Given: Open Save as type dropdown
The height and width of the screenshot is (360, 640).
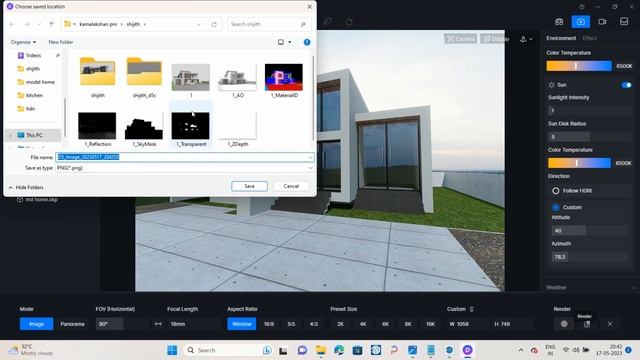Looking at the screenshot, I should pyautogui.click(x=310, y=168).
